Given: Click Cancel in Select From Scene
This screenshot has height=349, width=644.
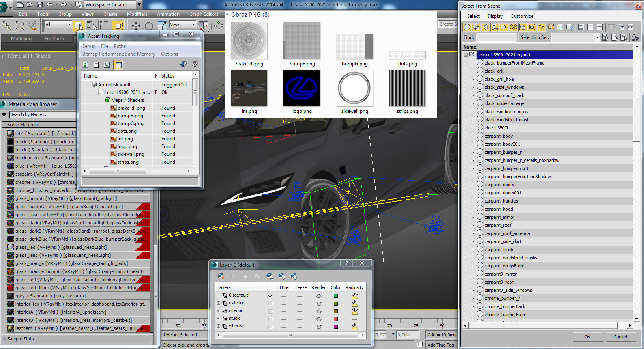Looking at the screenshot, I should pos(620,337).
